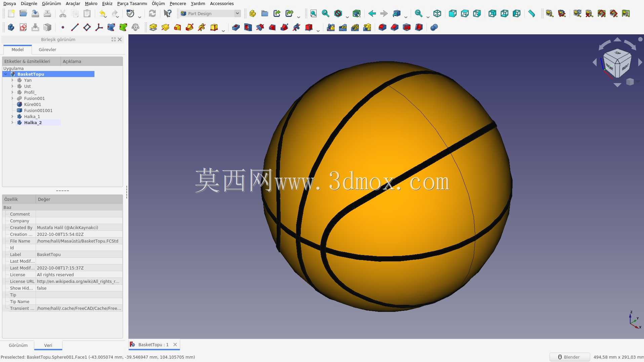This screenshot has height=362, width=644.
Task: Expand the Profil_ tree item
Action: tap(12, 92)
